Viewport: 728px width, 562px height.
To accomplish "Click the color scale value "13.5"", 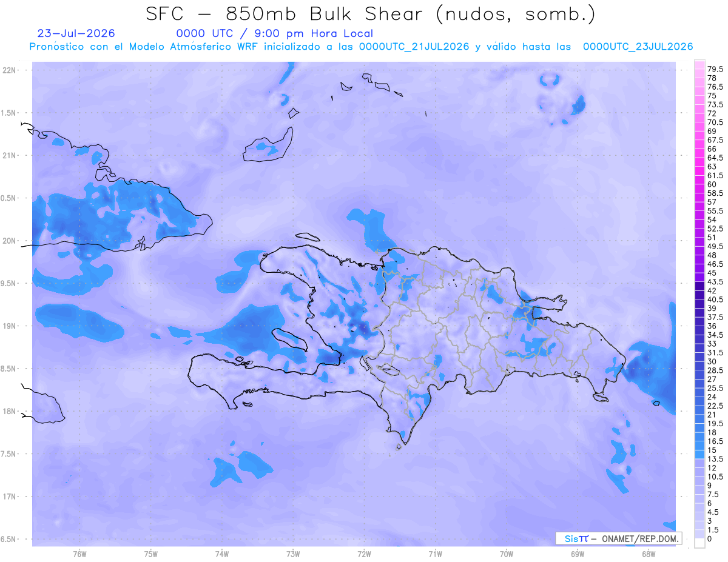I will point(715,458).
